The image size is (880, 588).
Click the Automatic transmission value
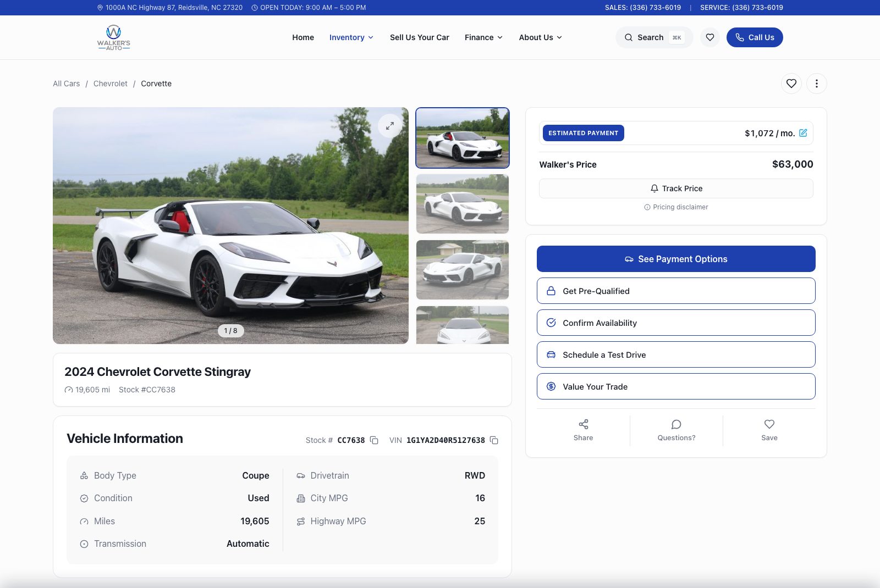pos(248,544)
